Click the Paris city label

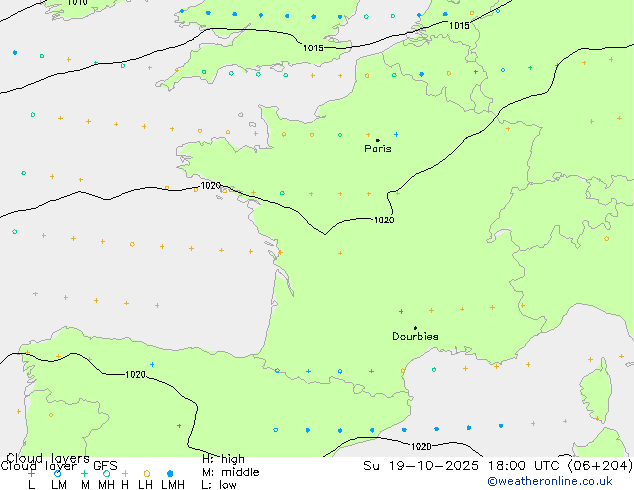click(378, 148)
